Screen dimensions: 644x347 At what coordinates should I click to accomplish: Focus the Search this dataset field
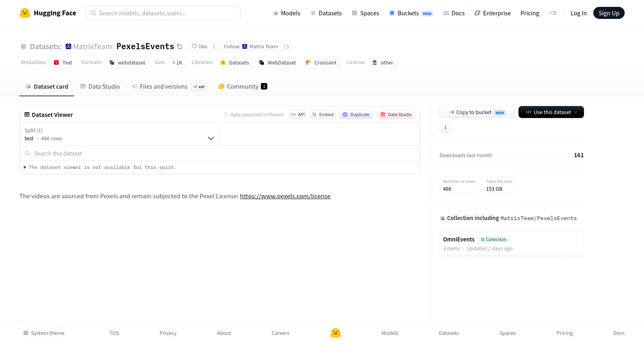219,153
